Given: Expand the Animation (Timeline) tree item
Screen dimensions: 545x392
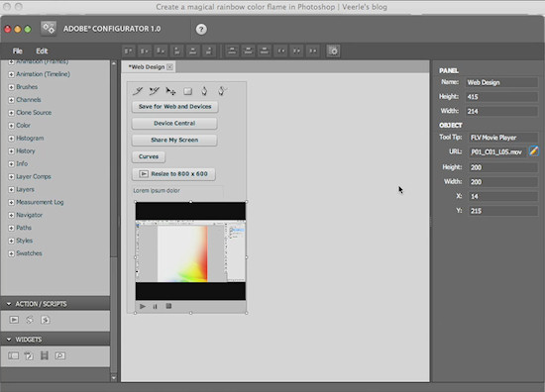Looking at the screenshot, I should coord(11,74).
